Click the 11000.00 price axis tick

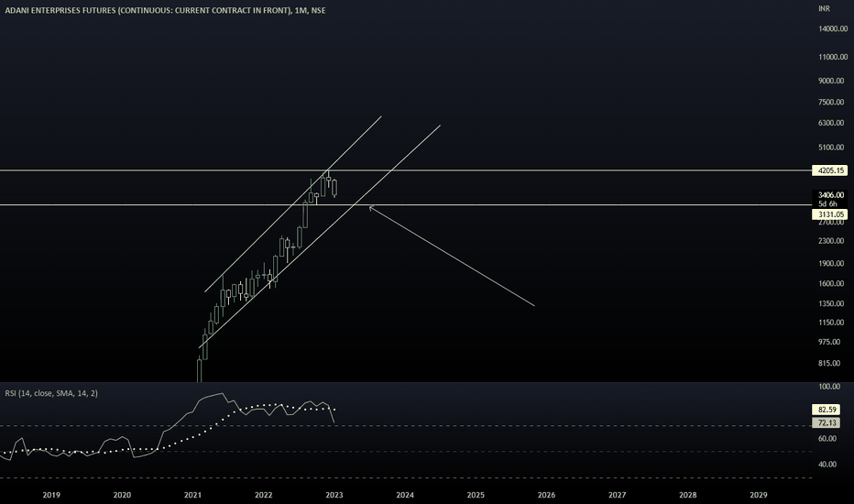(833, 57)
